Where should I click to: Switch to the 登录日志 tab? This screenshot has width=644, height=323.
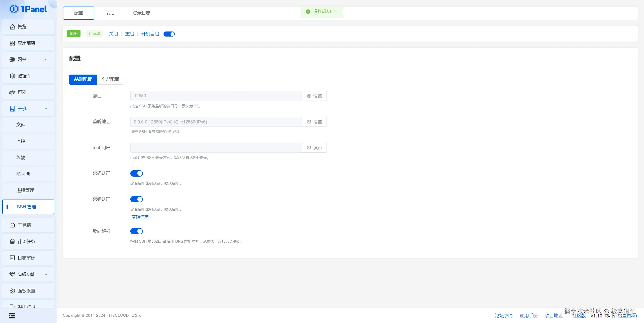[141, 13]
